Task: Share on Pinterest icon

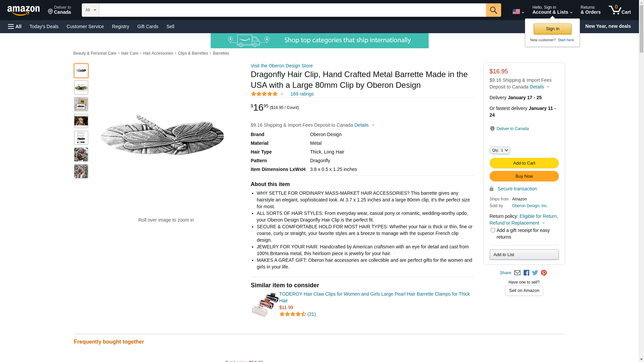Action: [x=544, y=273]
